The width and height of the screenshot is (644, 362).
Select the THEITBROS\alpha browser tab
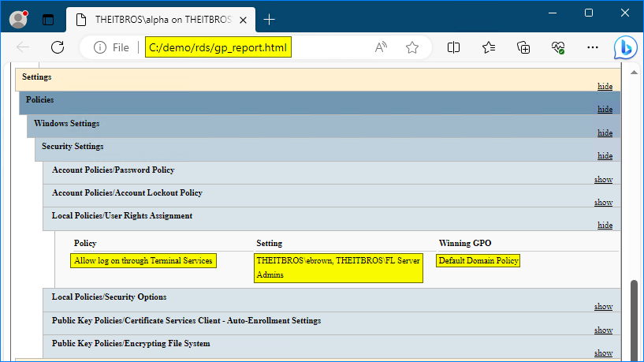coord(161,20)
